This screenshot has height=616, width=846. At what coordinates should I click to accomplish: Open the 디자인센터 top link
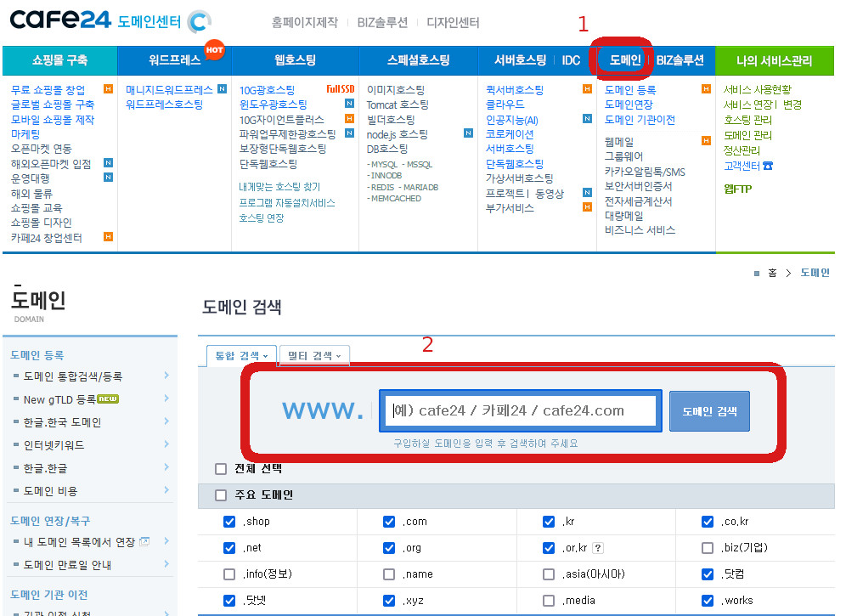[453, 23]
